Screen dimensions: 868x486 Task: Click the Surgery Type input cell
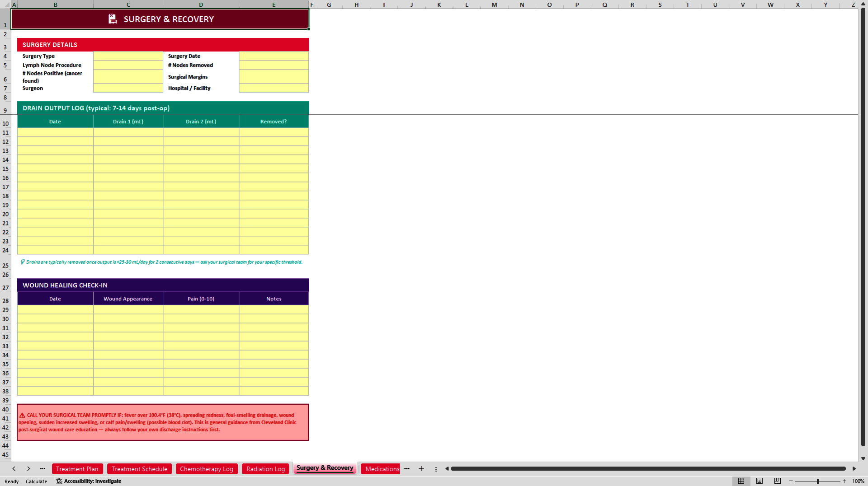point(128,56)
